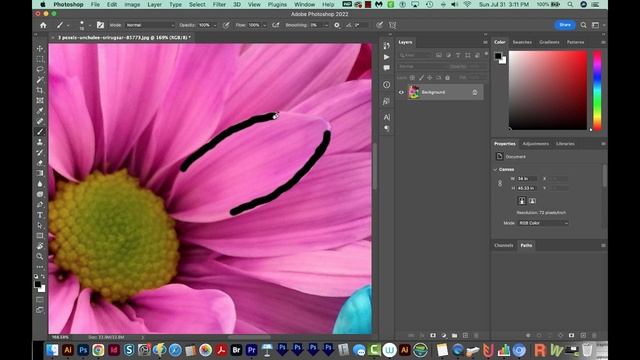Open the Opacity value dropdown arrow
The image size is (640, 360).
click(215, 25)
